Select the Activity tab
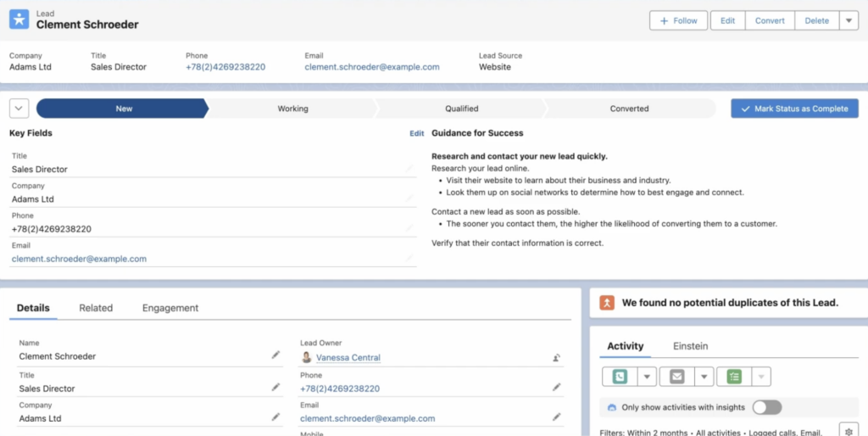 coord(626,346)
